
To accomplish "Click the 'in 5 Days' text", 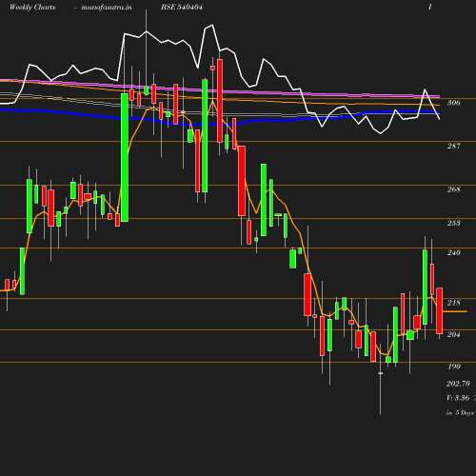I will click(x=460, y=413).
